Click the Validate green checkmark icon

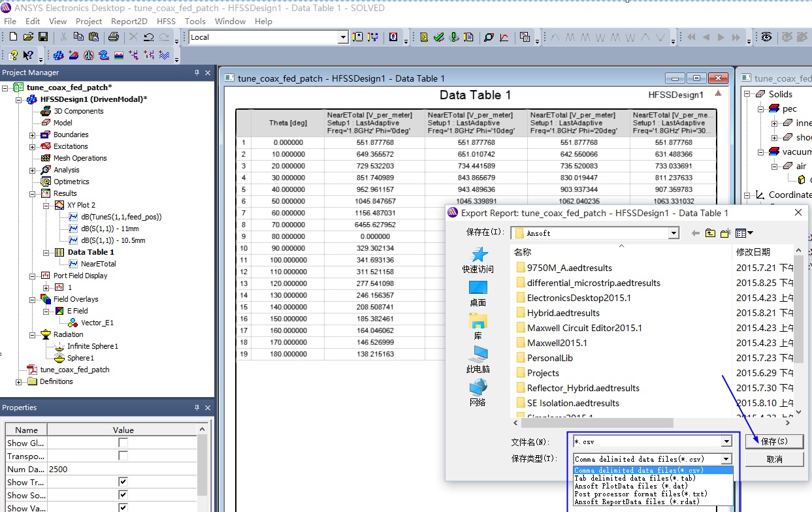[439, 37]
